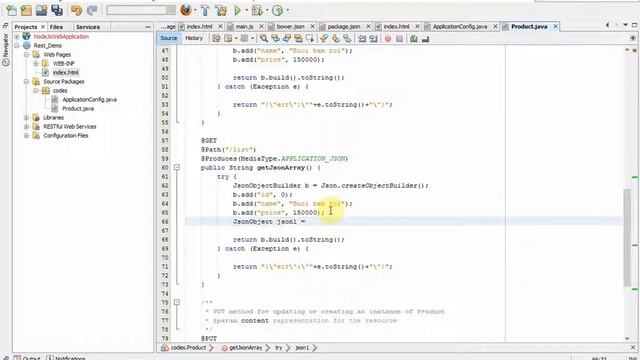Collapse the codes package node
The height and width of the screenshot is (360, 640).
coord(36,90)
